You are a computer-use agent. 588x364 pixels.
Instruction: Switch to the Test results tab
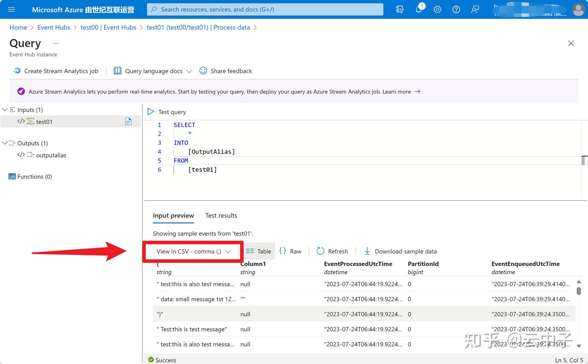(x=221, y=215)
